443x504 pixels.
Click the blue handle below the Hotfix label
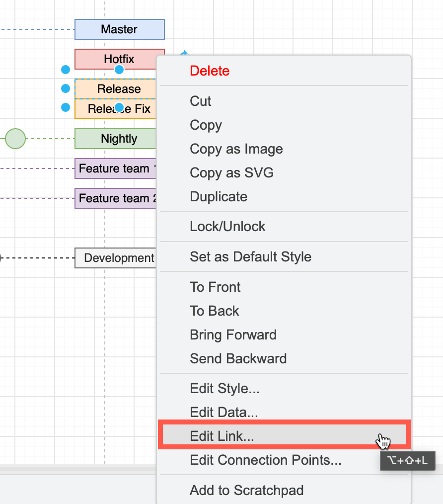coord(119,70)
